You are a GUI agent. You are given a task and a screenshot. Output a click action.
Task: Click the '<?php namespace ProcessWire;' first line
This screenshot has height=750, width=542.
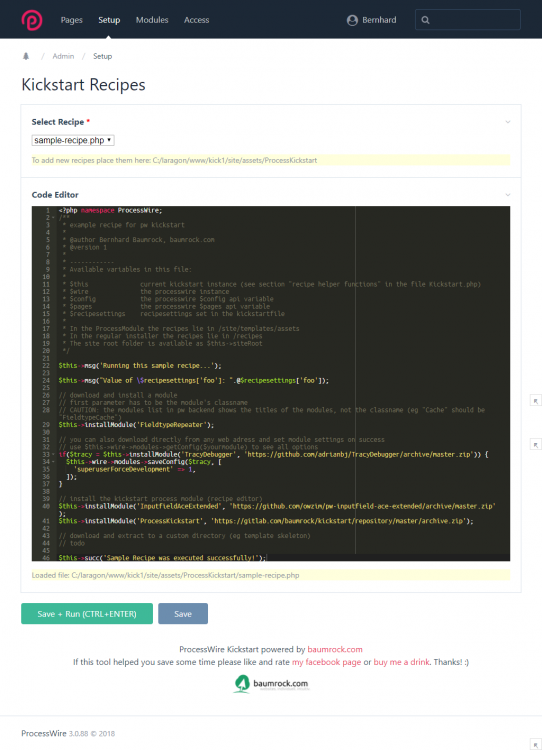click(111, 210)
